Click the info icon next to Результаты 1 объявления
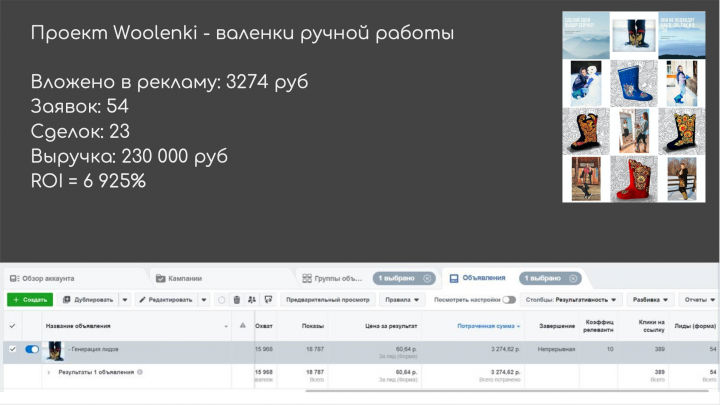The image size is (720, 405). (140, 372)
